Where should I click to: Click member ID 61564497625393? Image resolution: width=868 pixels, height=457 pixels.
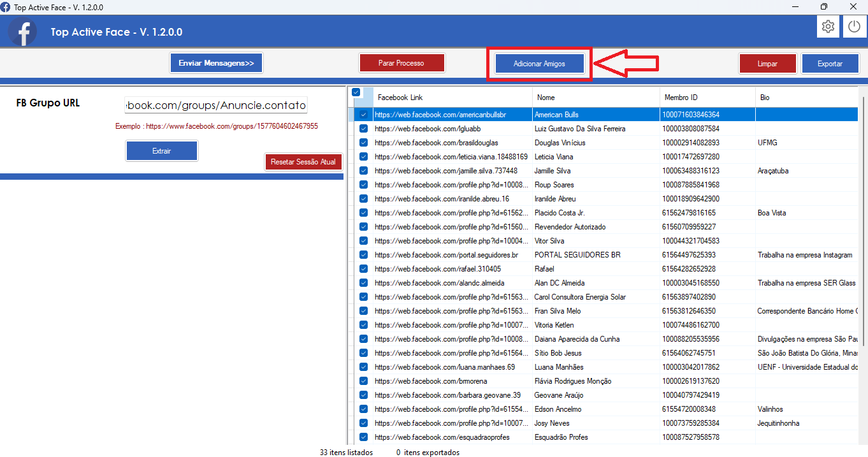pyautogui.click(x=689, y=255)
